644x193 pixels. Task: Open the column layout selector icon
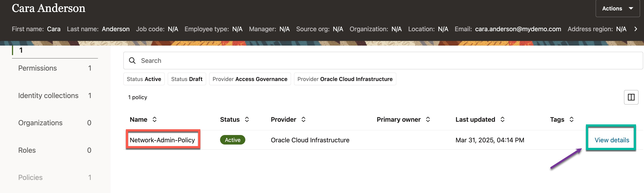pyautogui.click(x=631, y=97)
